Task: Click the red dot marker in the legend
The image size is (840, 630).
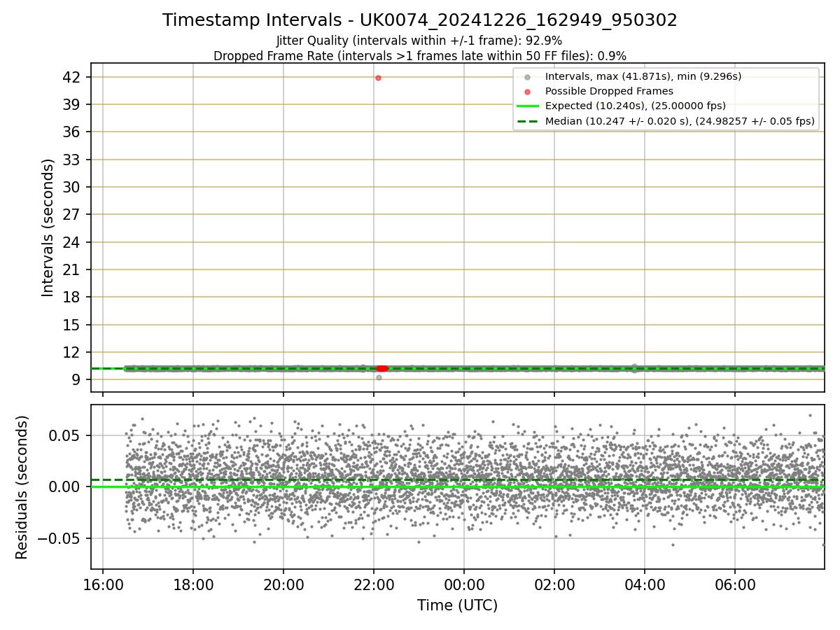Action: pos(528,91)
